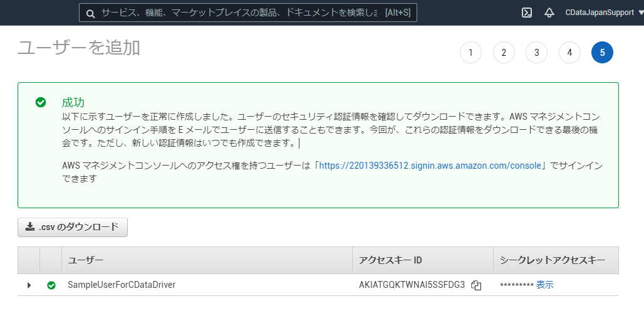
Task: Click the masked secret key asterisks
Action: click(516, 285)
